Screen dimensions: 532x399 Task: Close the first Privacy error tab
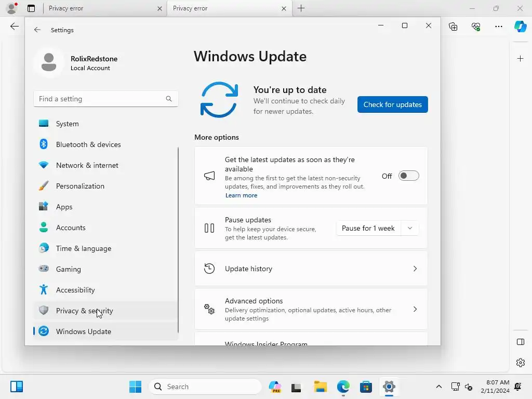[159, 9]
